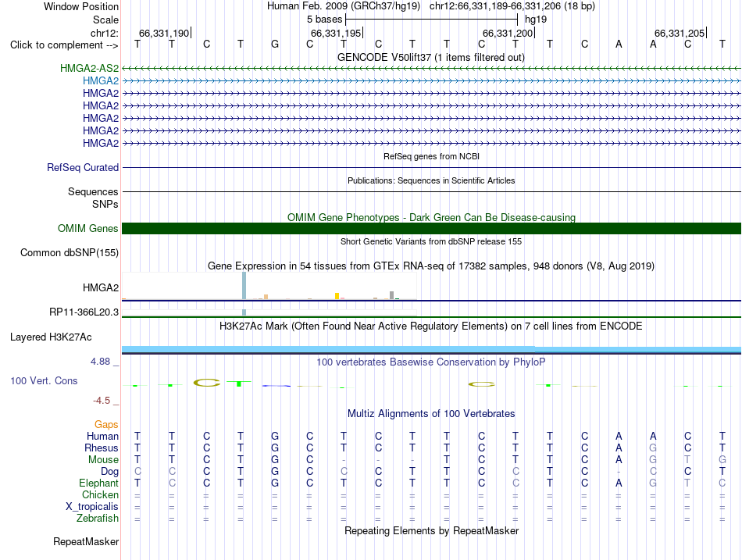
Task: Click the Rhesus alignment row label
Action: tap(102, 448)
